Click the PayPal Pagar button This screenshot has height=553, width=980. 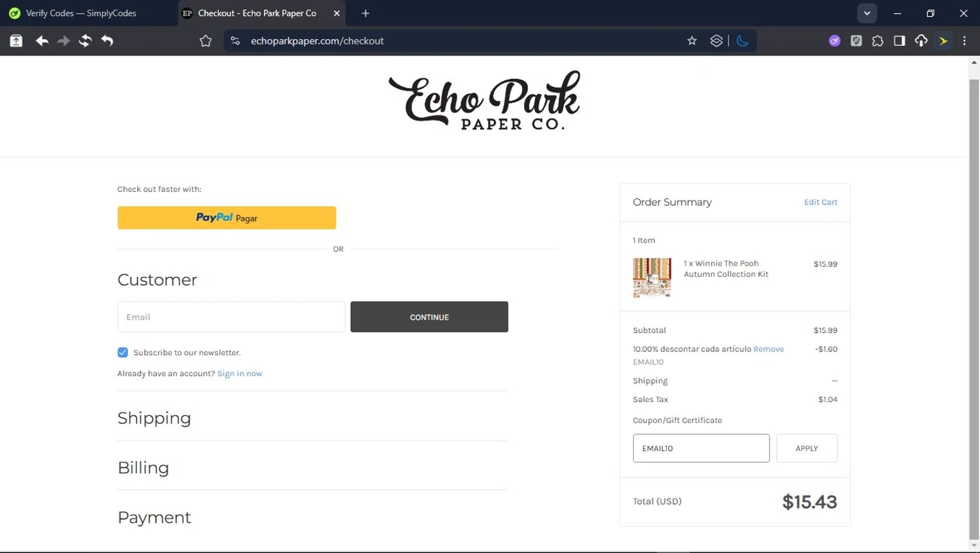tap(227, 218)
